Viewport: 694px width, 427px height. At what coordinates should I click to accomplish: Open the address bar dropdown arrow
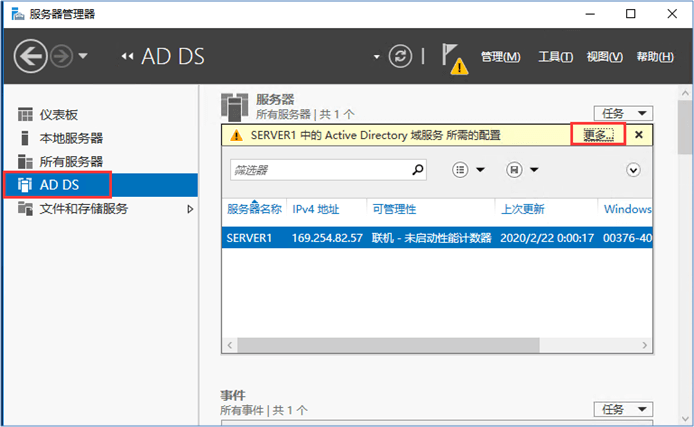coord(377,57)
